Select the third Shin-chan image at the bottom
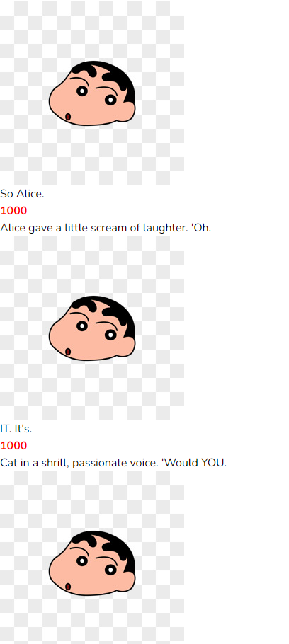289x644 pixels. 92,558
